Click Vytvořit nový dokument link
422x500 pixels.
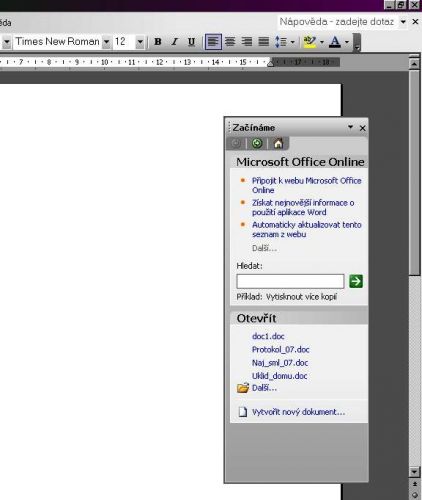298,412
